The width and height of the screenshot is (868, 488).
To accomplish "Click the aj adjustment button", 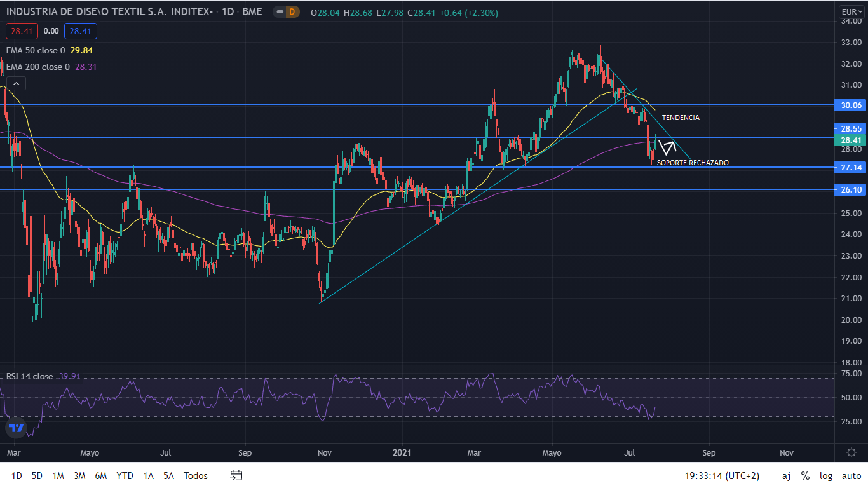I will click(786, 476).
